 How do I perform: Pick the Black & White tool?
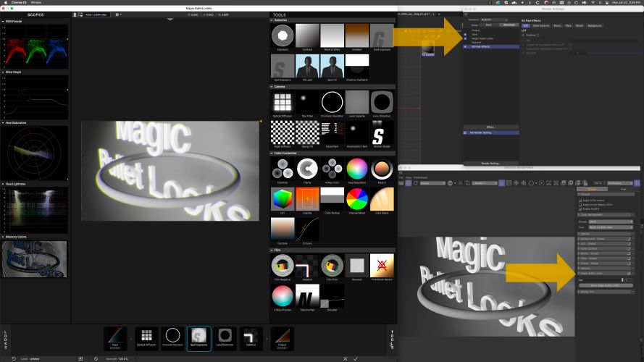click(333, 35)
